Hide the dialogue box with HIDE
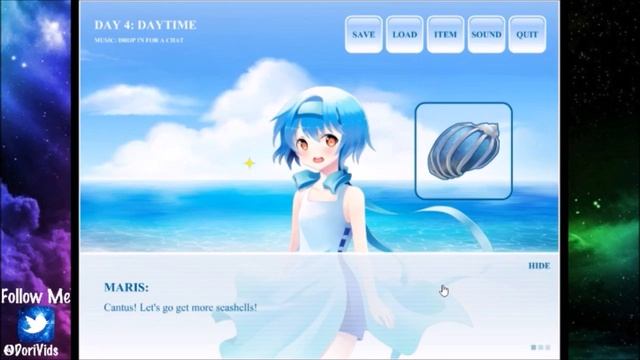The width and height of the screenshot is (640, 360). coord(539,266)
